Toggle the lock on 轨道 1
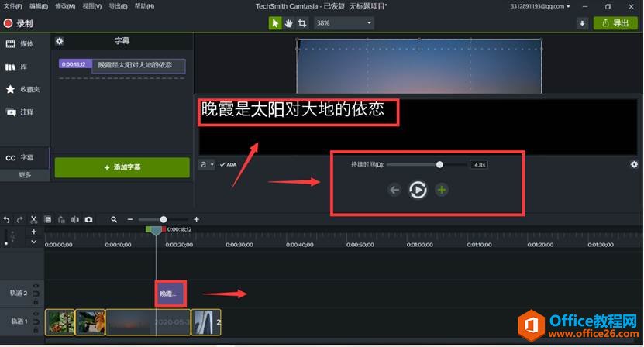 (x=36, y=330)
